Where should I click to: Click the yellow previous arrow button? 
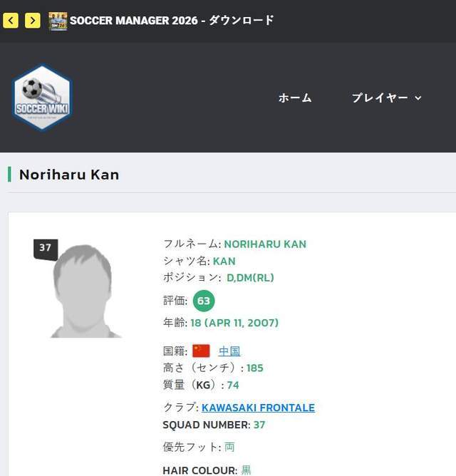click(x=11, y=21)
